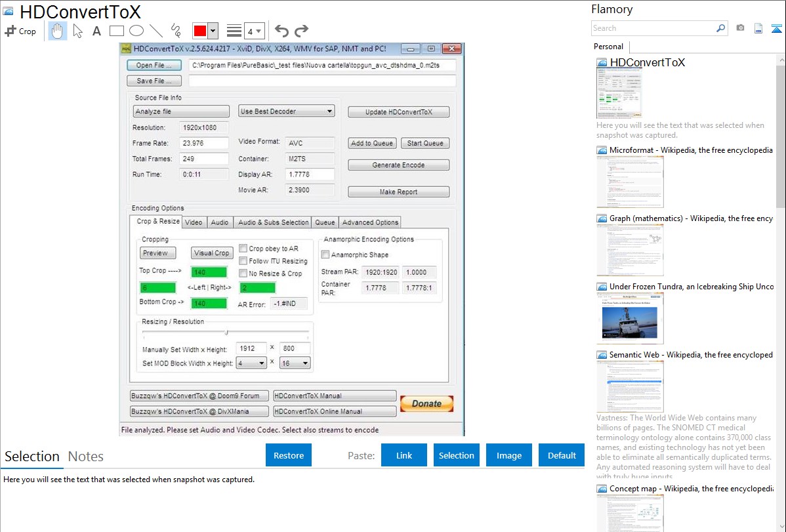
Task: Click the green Top Crop value field
Action: [x=209, y=272]
